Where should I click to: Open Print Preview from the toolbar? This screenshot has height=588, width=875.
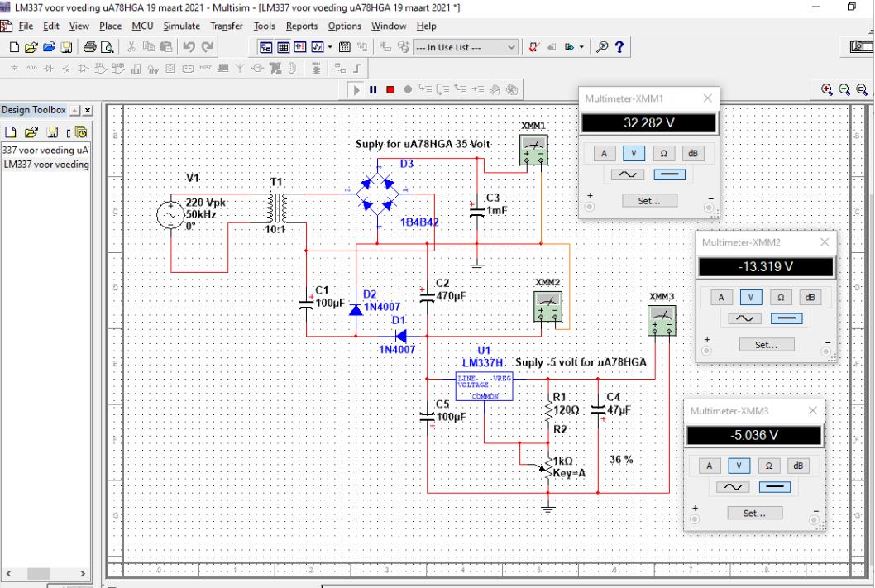pos(108,47)
